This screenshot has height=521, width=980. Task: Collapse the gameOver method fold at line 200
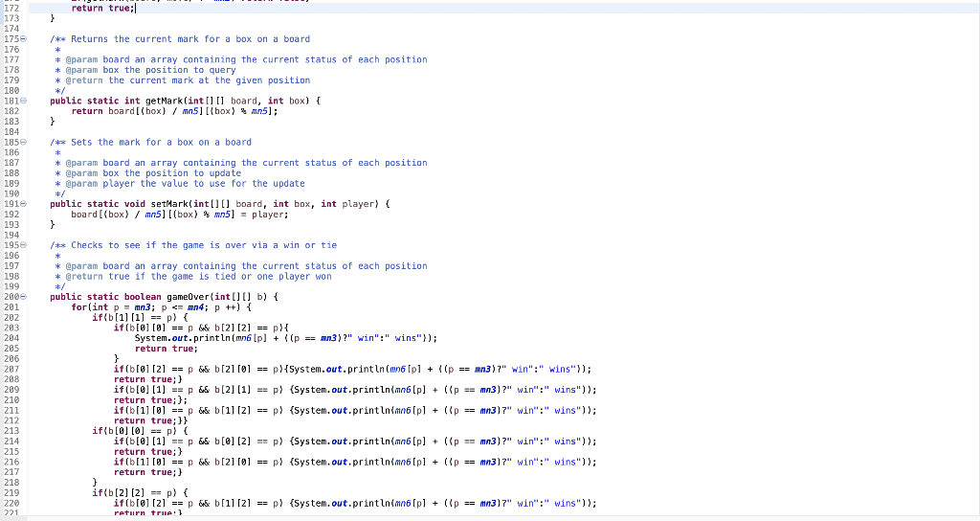24,297
